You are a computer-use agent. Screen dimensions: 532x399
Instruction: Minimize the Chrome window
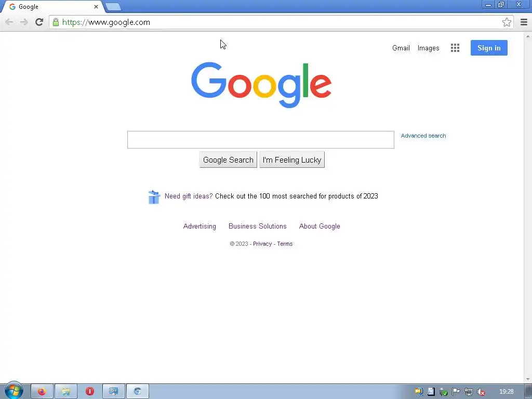tap(488, 5)
